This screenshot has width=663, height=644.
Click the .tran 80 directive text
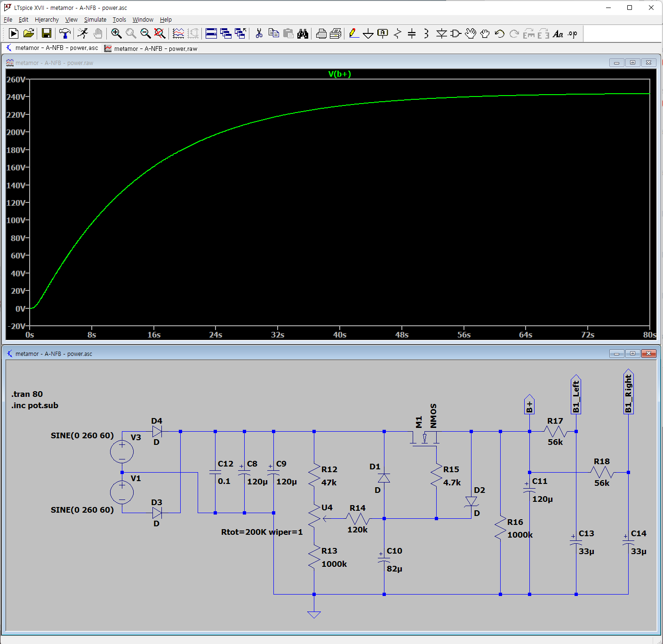[27, 394]
